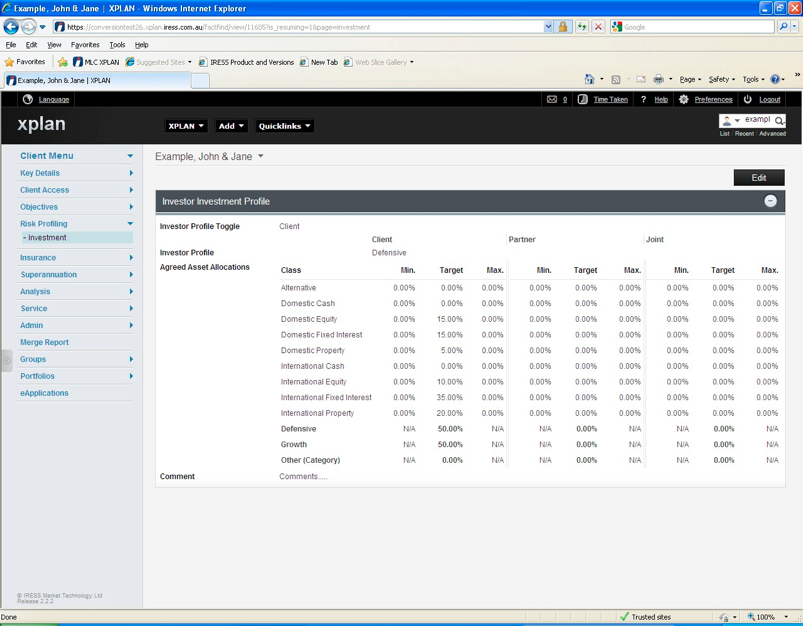803x626 pixels.
Task: Click the Preferences gear icon
Action: coord(684,99)
